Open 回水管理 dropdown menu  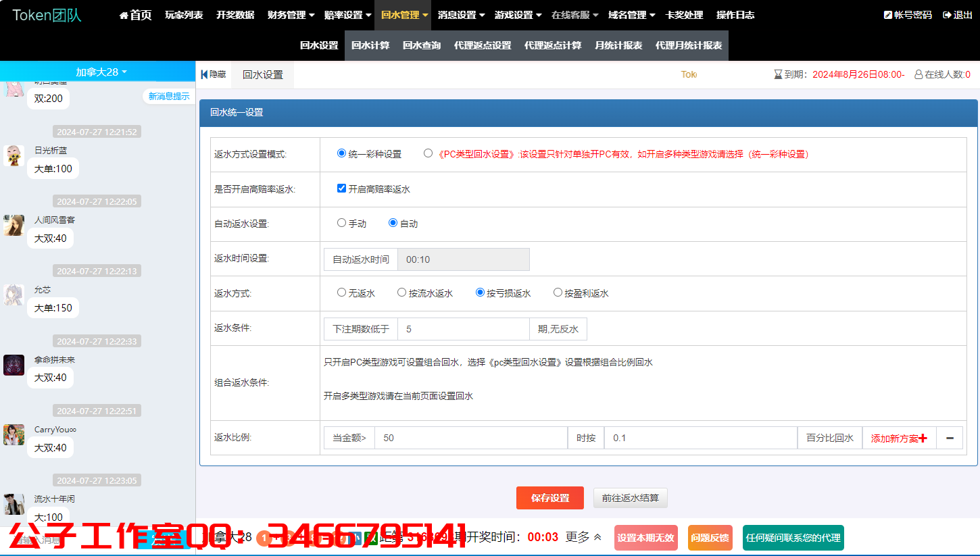tap(404, 15)
